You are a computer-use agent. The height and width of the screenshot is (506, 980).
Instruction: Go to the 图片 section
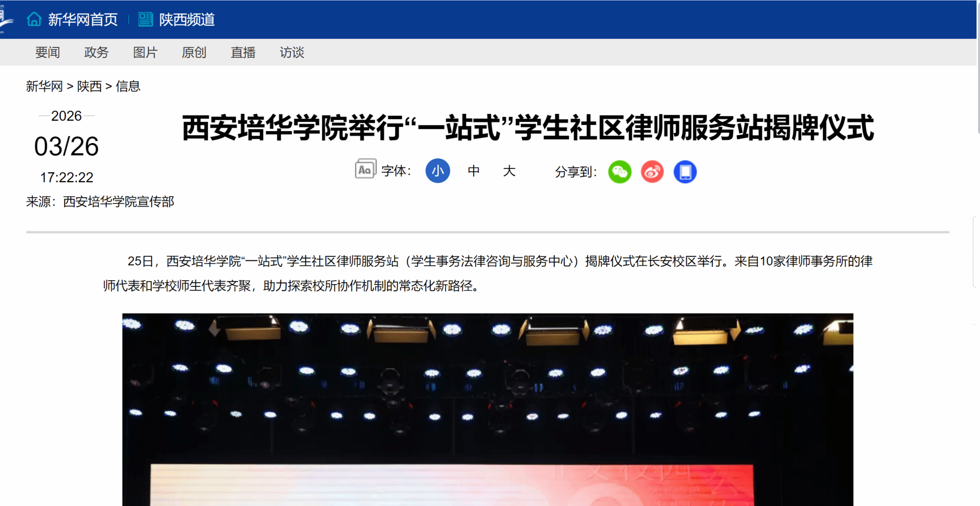click(x=145, y=52)
